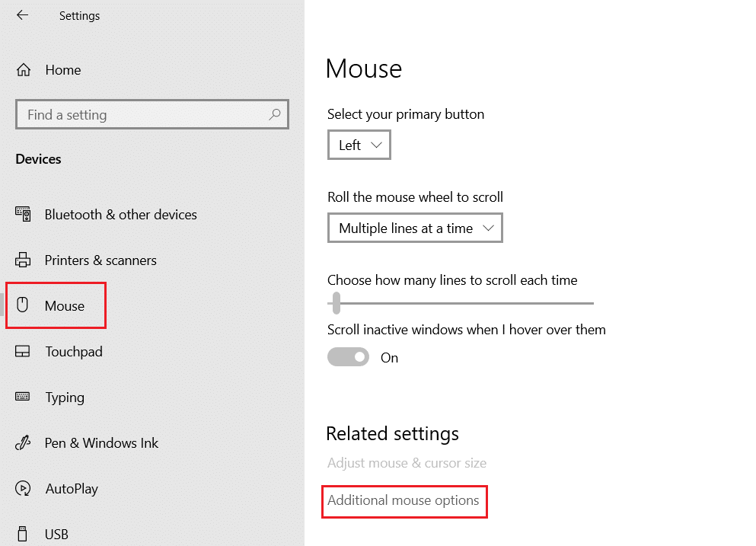Click the USB icon
756x546 pixels.
click(22, 534)
